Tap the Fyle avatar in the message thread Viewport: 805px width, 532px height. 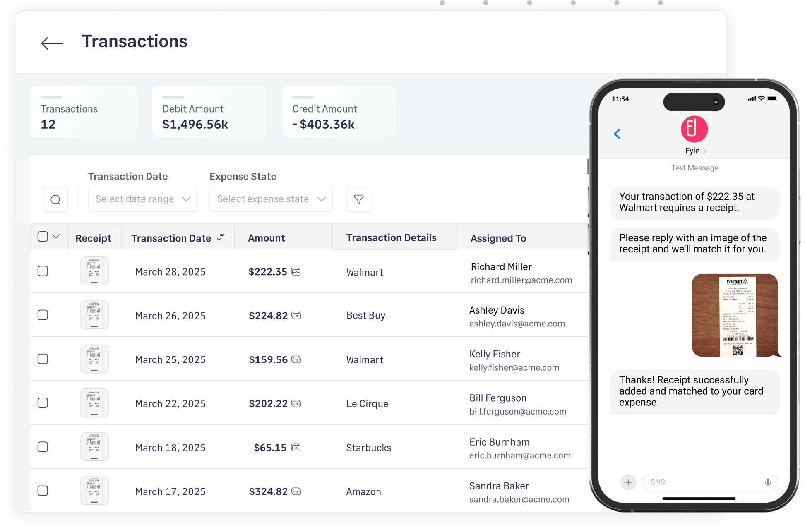point(694,129)
